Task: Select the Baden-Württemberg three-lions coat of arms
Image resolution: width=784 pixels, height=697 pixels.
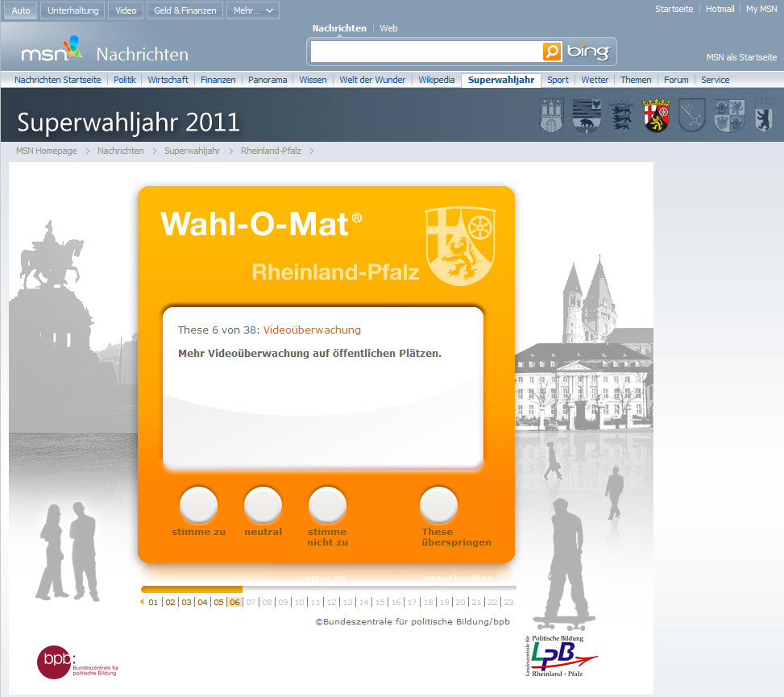Action: click(621, 115)
